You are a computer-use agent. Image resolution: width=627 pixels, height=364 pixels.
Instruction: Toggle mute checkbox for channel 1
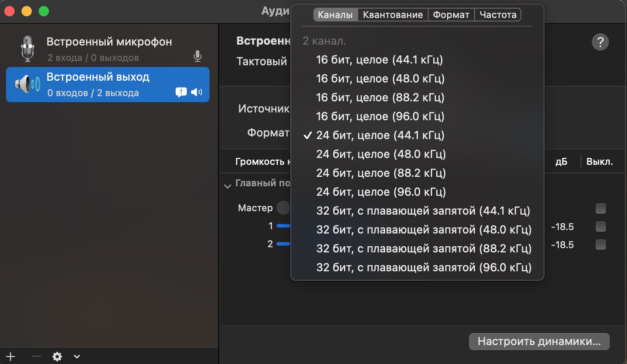click(x=600, y=227)
